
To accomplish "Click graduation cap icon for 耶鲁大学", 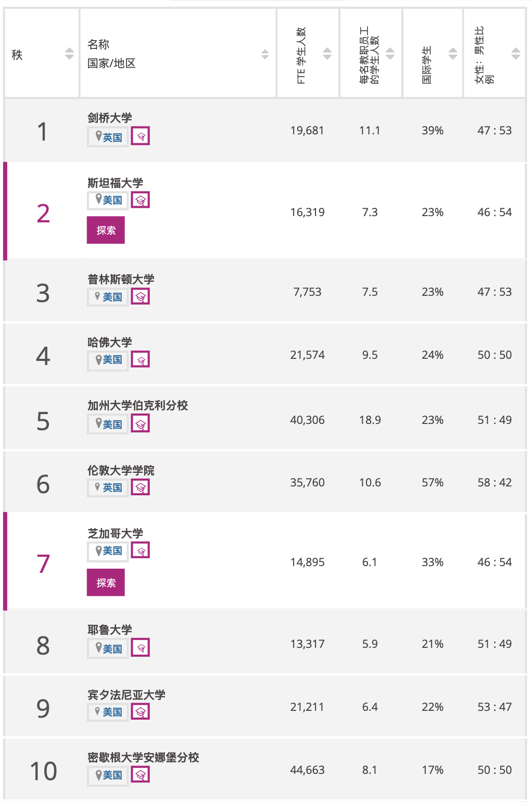I will tap(140, 648).
